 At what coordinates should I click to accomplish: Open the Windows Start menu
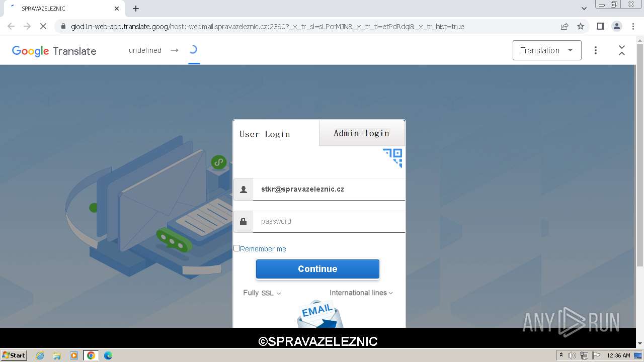[14, 355]
